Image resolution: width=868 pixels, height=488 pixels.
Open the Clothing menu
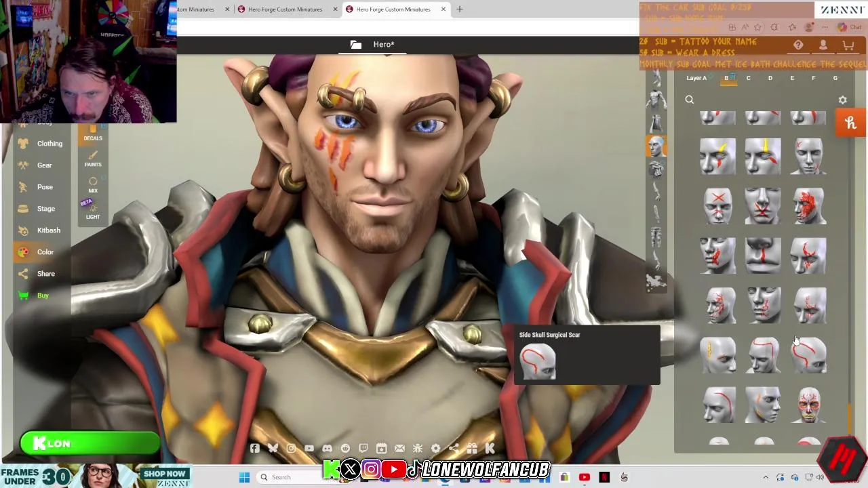[41, 144]
